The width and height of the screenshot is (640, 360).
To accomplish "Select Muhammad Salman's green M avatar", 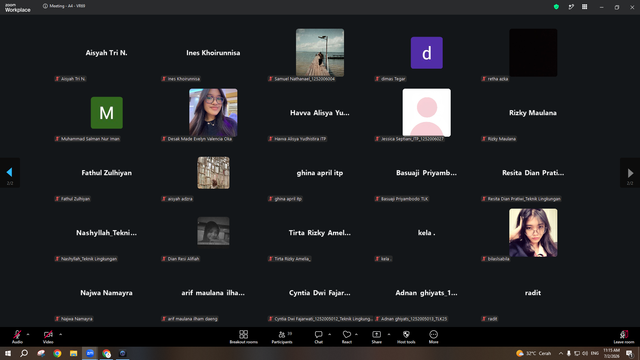I will click(x=107, y=113).
